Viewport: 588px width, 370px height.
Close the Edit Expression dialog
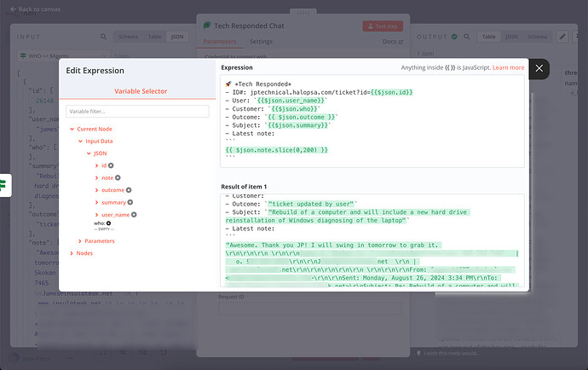(539, 68)
